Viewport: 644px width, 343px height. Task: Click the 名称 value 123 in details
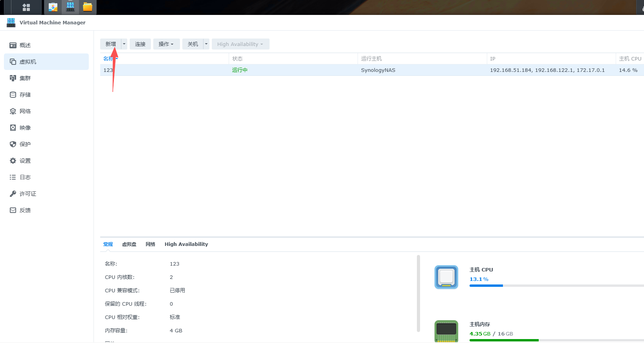pos(174,264)
